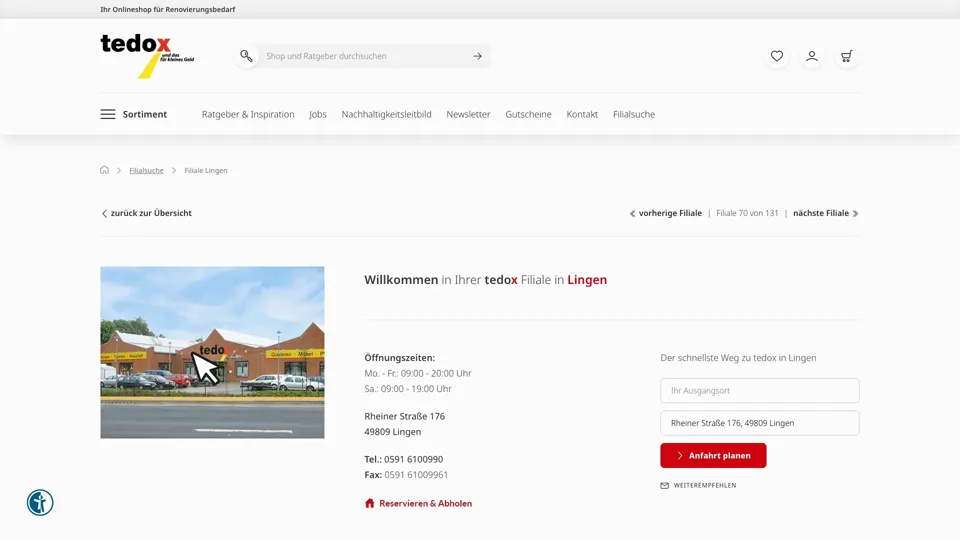Click the Anfahrt planen button
Screen dimensions: 960x540
point(713,456)
